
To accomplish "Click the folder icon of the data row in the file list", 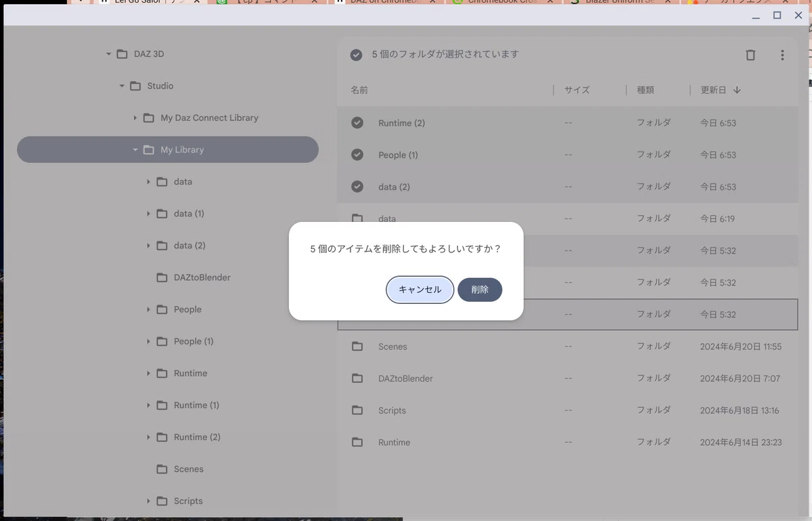I will [x=357, y=219].
